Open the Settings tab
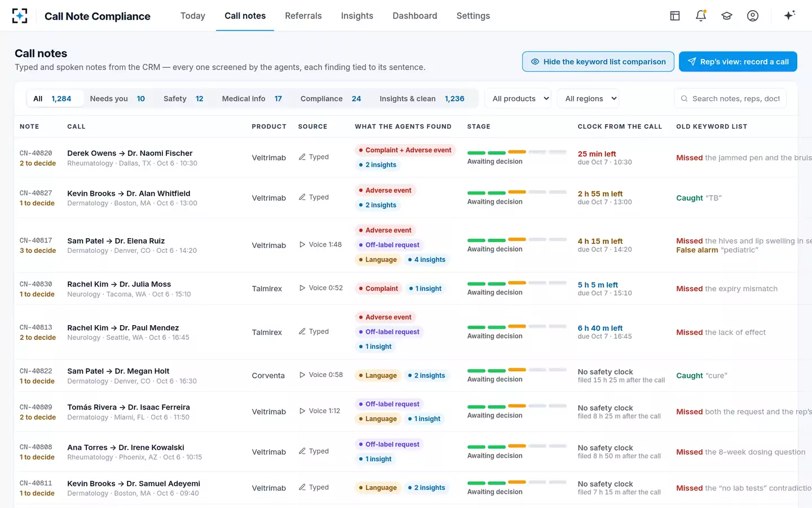Screen dimensions: 812x508 coord(473,16)
